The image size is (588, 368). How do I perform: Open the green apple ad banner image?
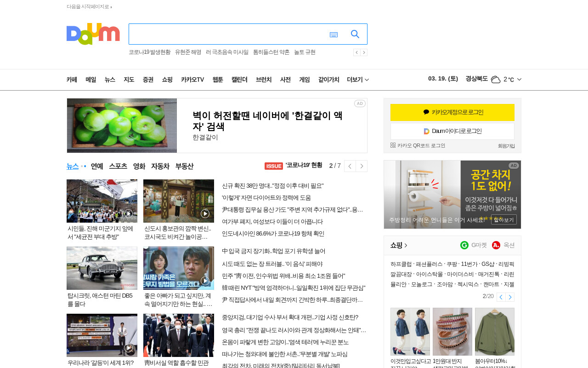(122, 126)
